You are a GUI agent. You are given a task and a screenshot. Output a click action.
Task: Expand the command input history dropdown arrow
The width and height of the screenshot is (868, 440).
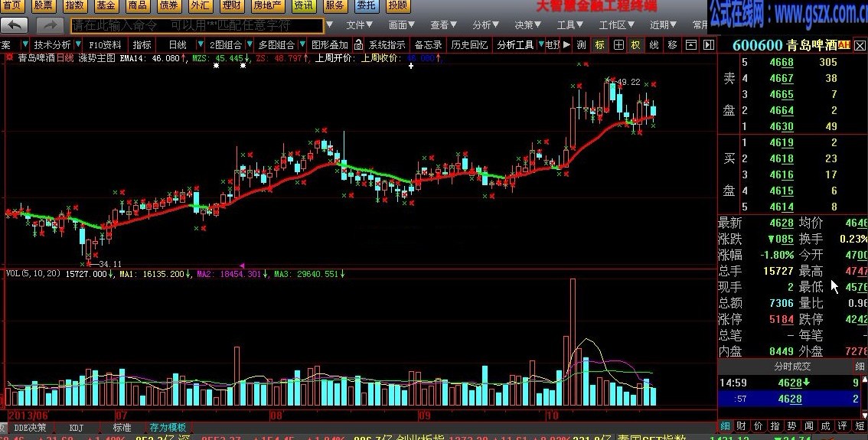coord(330,25)
